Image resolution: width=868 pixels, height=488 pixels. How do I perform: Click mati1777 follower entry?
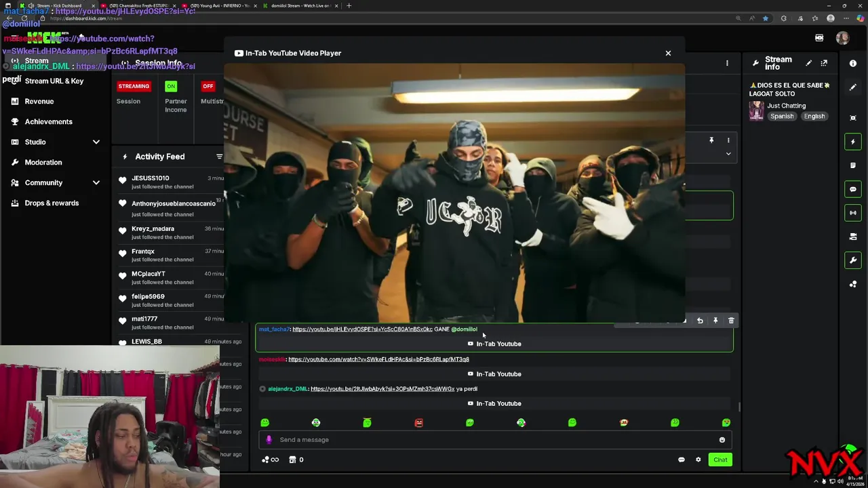click(x=144, y=319)
